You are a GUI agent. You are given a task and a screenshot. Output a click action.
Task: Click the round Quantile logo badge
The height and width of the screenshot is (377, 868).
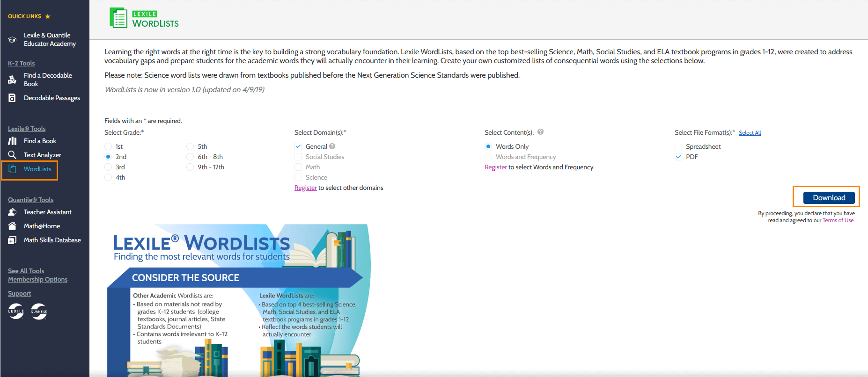(39, 311)
